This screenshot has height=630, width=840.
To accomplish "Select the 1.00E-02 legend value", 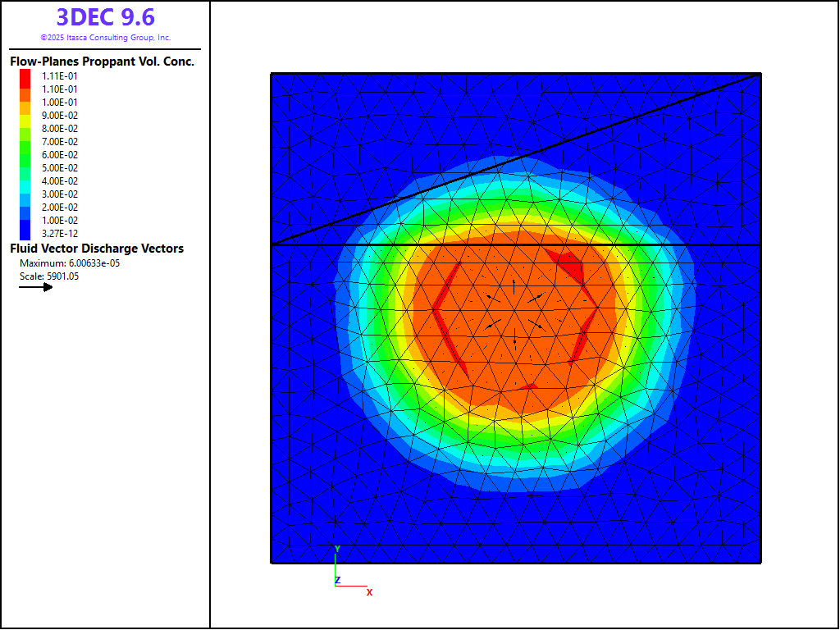I will (x=60, y=221).
